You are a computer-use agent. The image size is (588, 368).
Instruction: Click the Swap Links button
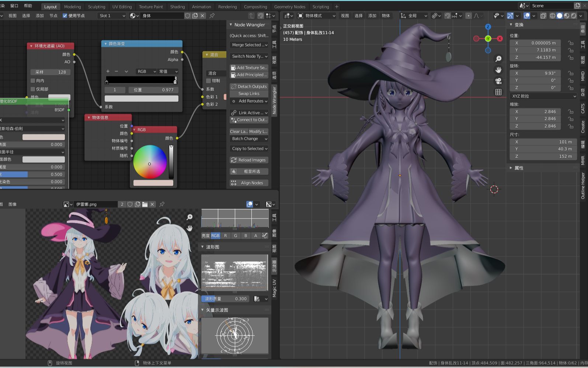(x=249, y=94)
